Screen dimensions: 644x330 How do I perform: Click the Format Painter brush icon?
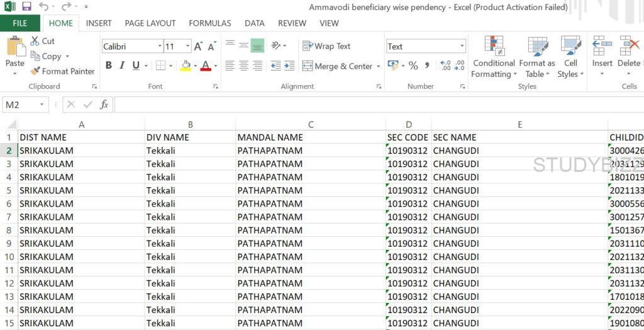[35, 71]
